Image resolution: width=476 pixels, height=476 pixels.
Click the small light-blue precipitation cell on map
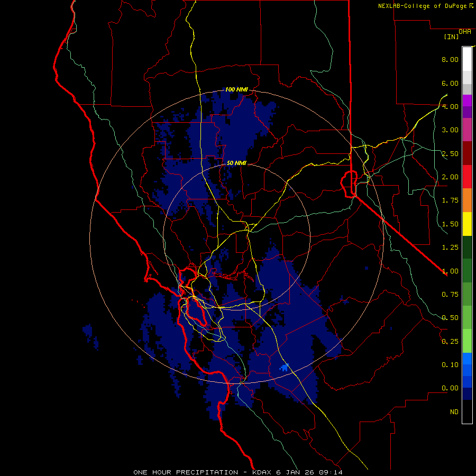pos(284,368)
